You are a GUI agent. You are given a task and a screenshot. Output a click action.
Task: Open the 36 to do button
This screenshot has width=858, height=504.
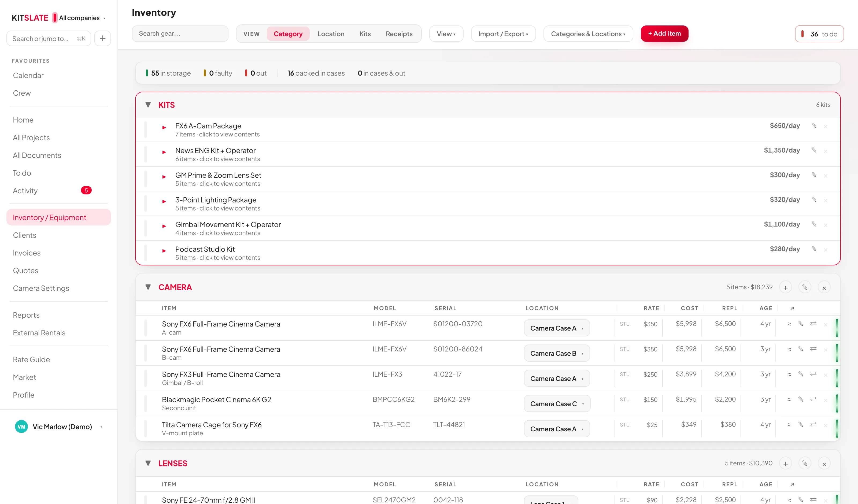(x=819, y=34)
